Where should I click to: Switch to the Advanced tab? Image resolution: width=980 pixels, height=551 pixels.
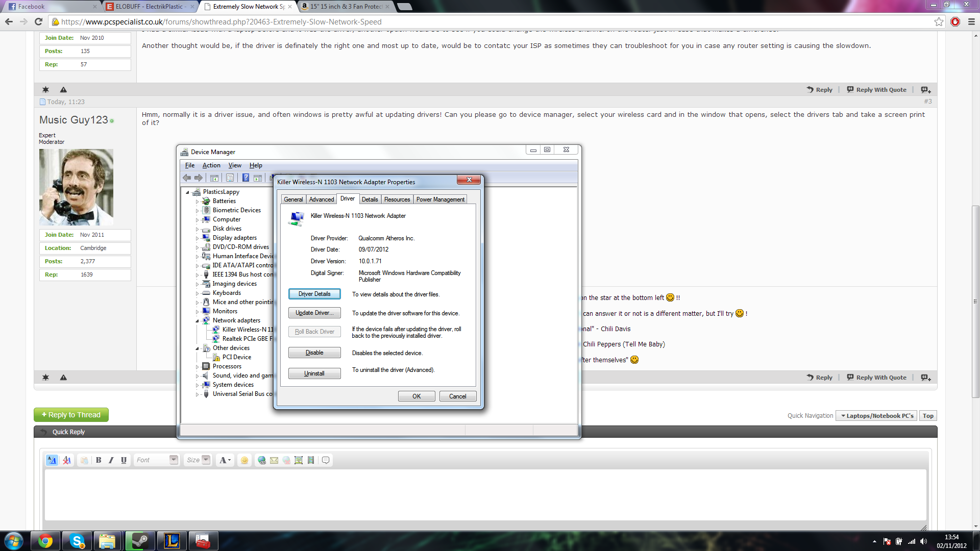(x=322, y=199)
